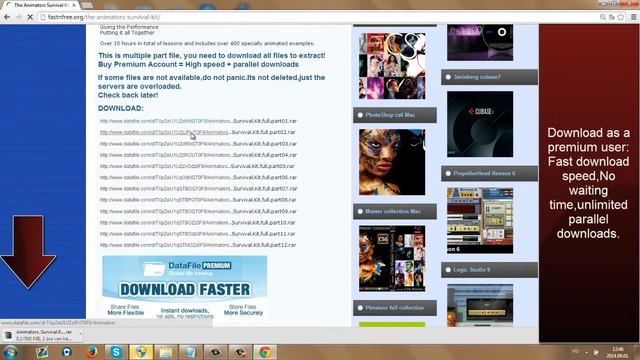This screenshot has height=360, width=640.
Task: Stop the page from loading
Action: click(x=30, y=17)
